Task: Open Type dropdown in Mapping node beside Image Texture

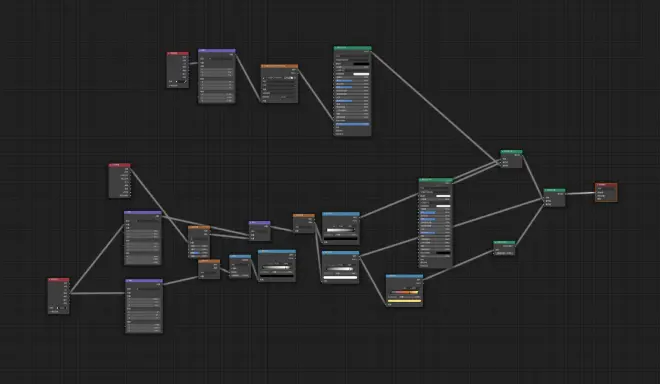Action: [x=221, y=59]
